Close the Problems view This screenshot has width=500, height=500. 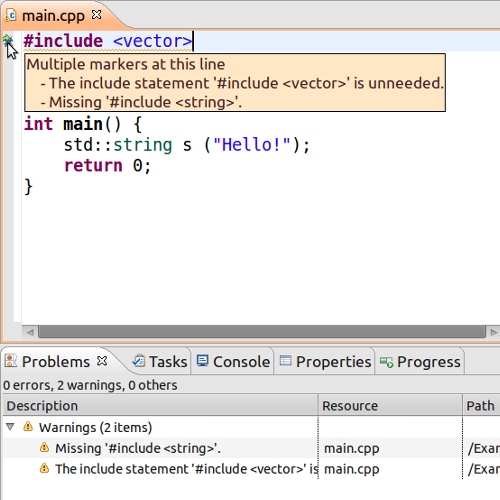click(x=102, y=361)
